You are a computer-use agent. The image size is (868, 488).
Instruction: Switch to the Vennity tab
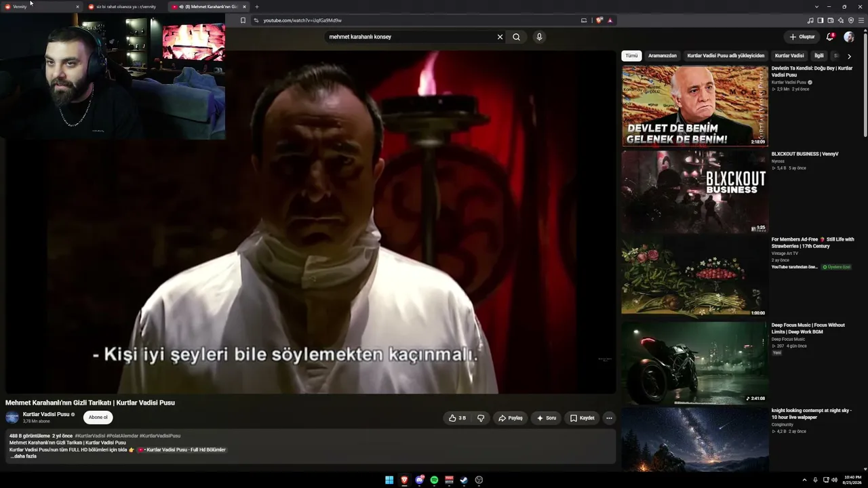click(x=41, y=7)
